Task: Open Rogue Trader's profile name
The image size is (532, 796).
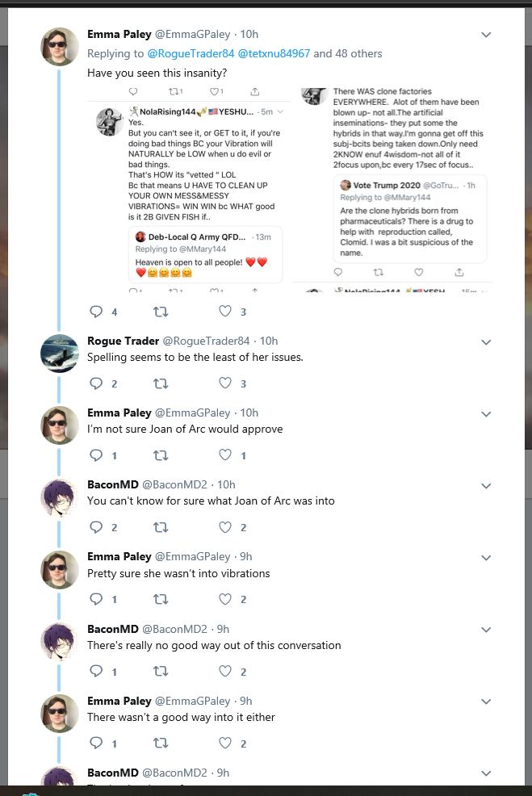Action: (123, 341)
